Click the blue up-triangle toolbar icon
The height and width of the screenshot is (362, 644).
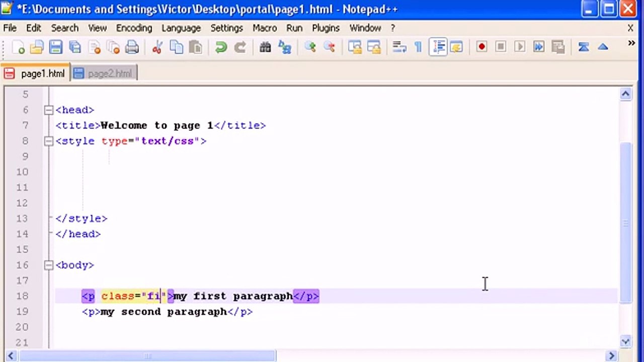click(603, 47)
